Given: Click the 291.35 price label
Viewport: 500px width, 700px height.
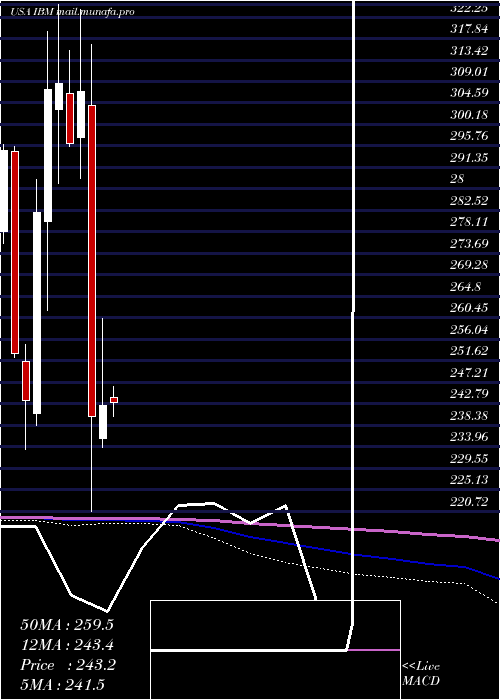Looking at the screenshot, I should [469, 158].
